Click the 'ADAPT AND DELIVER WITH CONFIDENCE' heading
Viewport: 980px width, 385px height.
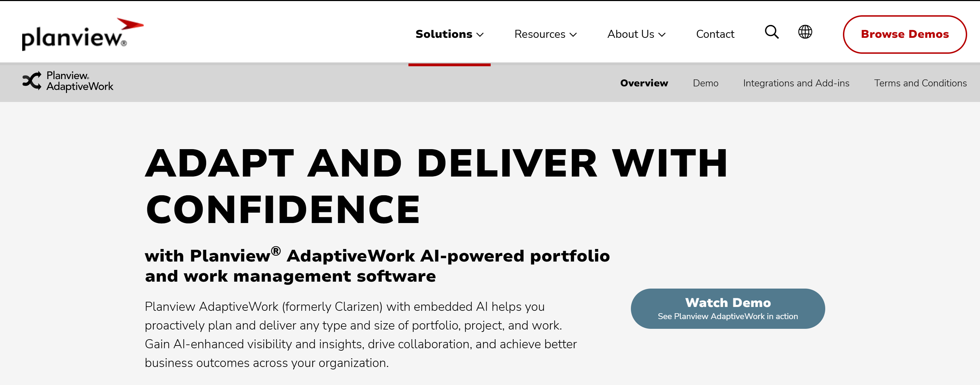(436, 186)
